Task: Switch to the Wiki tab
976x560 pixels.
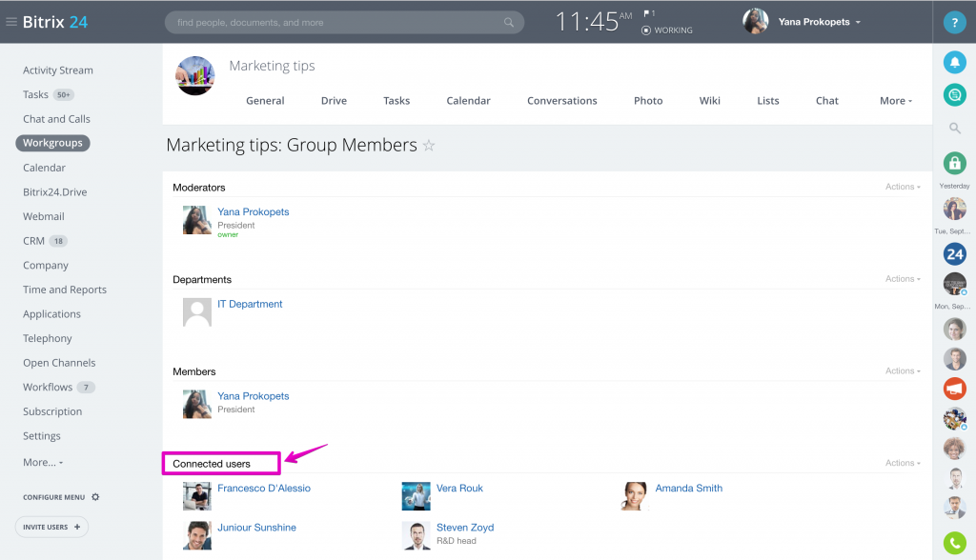Action: click(x=709, y=101)
